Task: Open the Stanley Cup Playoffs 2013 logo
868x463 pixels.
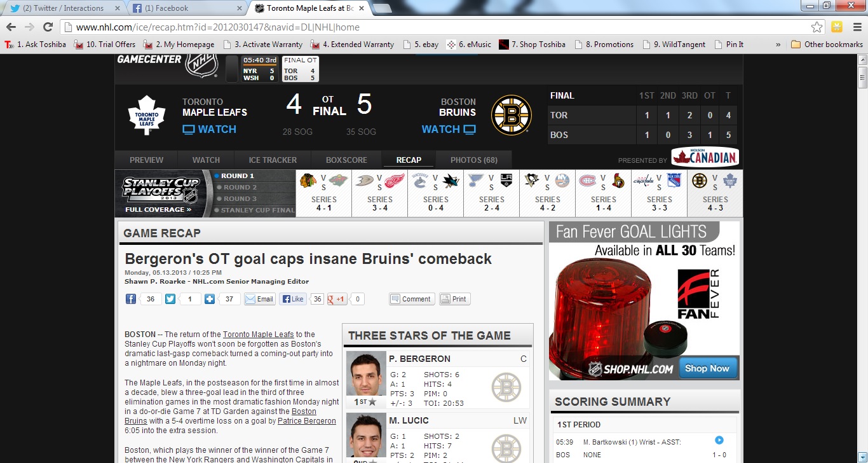Action: pyautogui.click(x=161, y=190)
